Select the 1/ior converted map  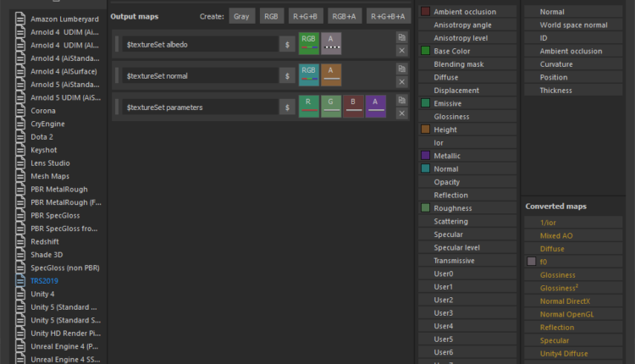click(x=573, y=223)
